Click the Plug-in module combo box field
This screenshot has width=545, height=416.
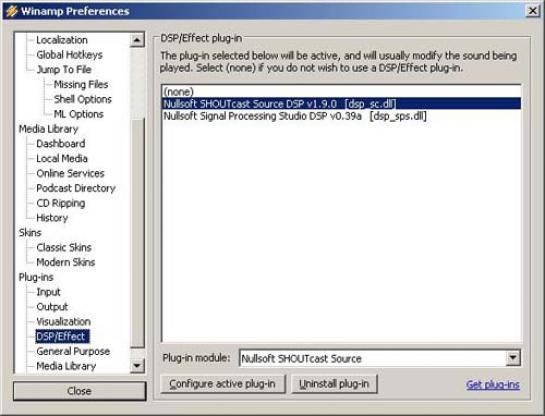[373, 358]
